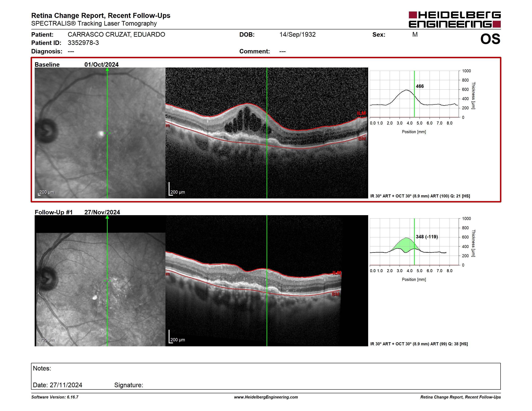Click the Follow-Up #1 OCT B-scan image

[267, 280]
